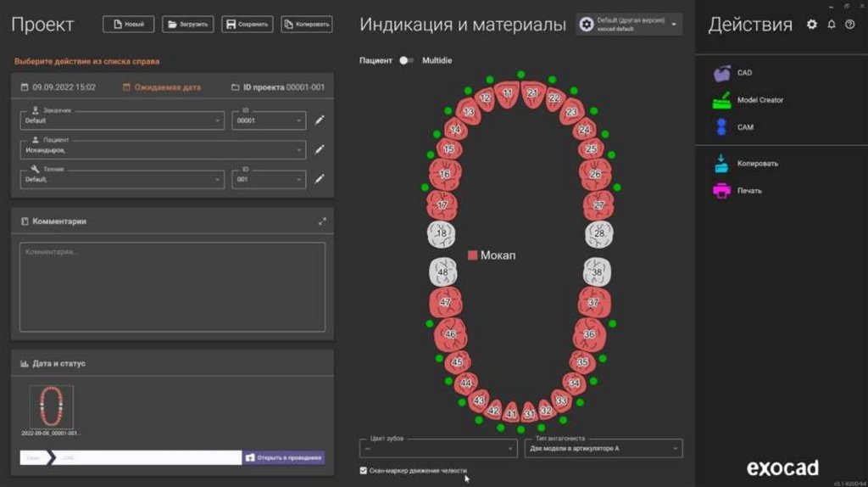The height and width of the screenshot is (487, 868).
Task: Click the red Мокап color swatch
Action: (x=472, y=255)
